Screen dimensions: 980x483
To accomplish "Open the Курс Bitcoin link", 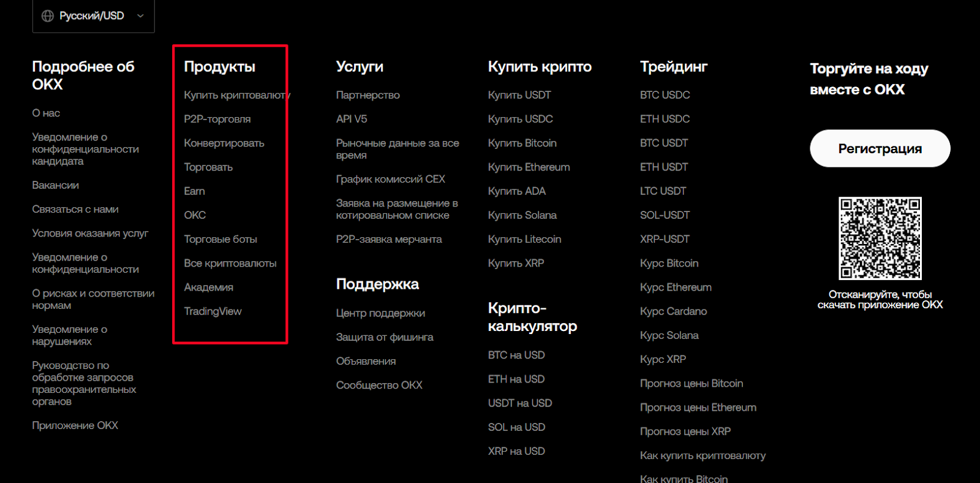I will (x=669, y=264).
